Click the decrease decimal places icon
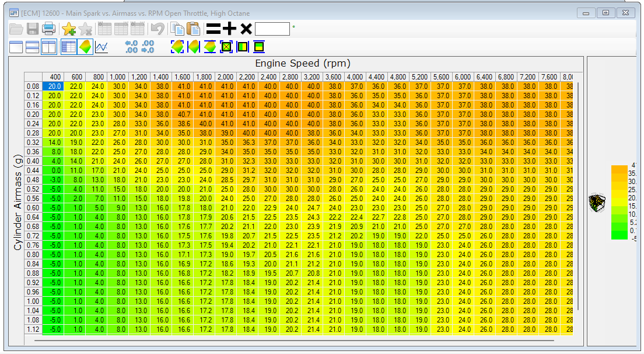This screenshot has height=354, width=644. (x=148, y=47)
